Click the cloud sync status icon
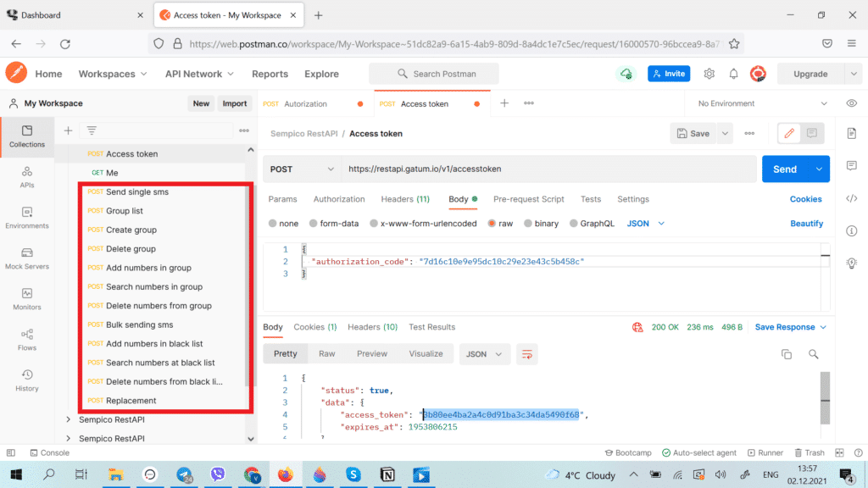This screenshot has width=868, height=488. coord(626,74)
